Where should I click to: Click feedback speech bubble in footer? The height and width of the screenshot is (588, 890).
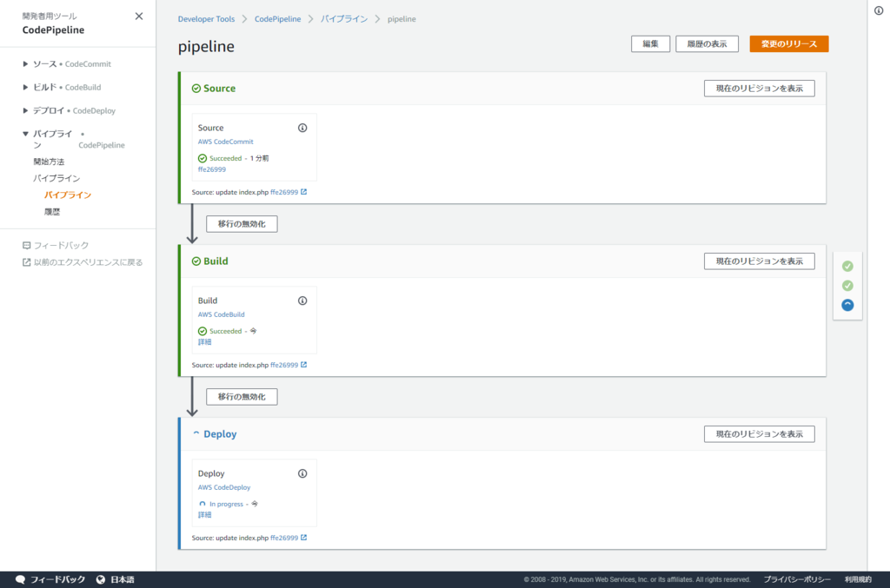point(21,579)
